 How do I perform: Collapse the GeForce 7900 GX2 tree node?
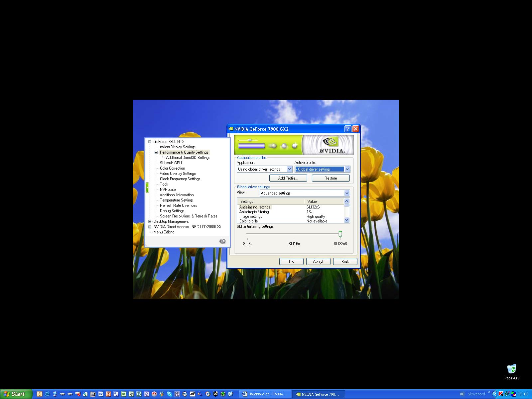coord(150,142)
